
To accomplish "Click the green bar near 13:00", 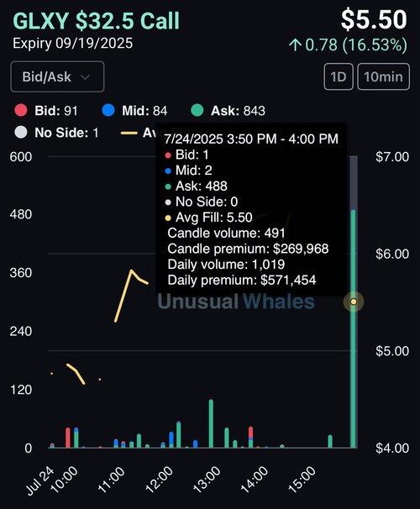I will [x=211, y=423].
